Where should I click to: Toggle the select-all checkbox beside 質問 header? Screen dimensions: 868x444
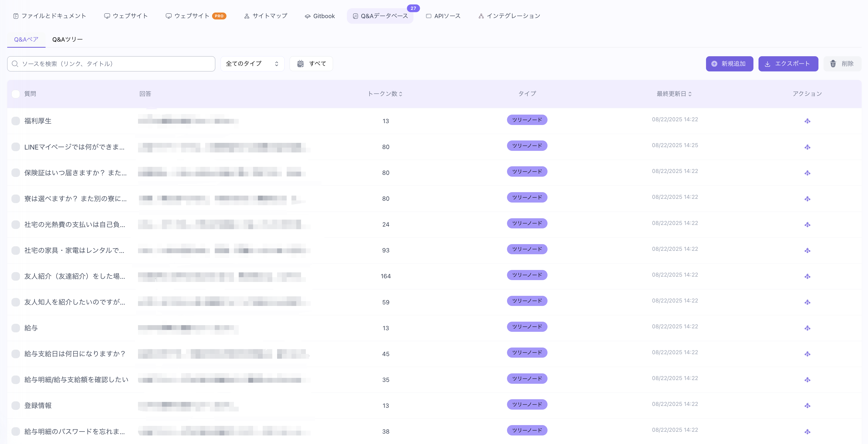click(16, 94)
